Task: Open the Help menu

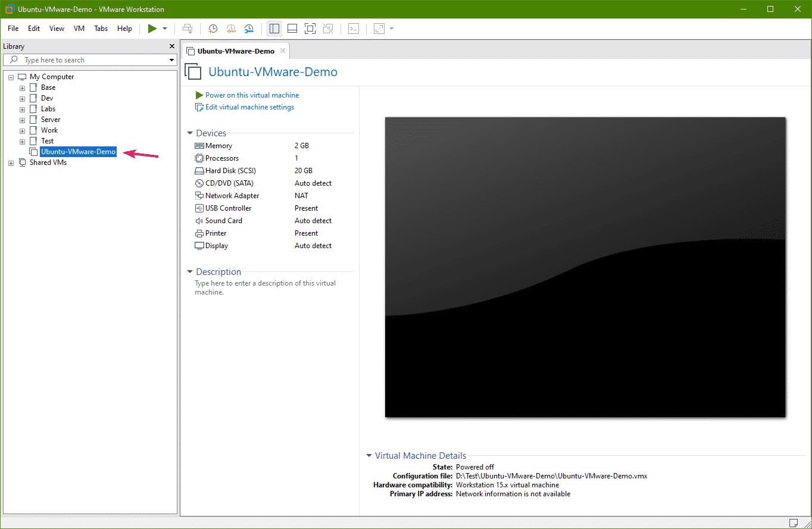Action: [x=125, y=29]
